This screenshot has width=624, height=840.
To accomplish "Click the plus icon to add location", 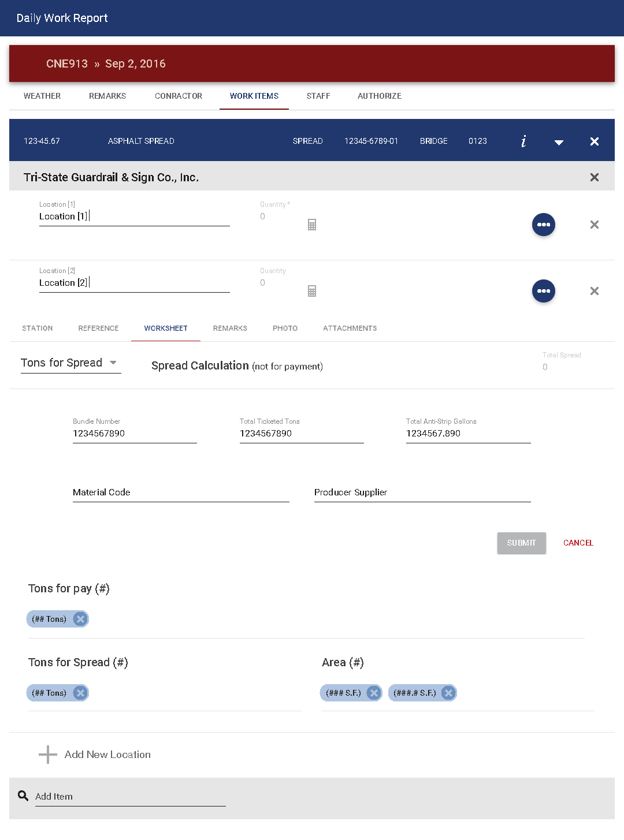I will tap(48, 755).
